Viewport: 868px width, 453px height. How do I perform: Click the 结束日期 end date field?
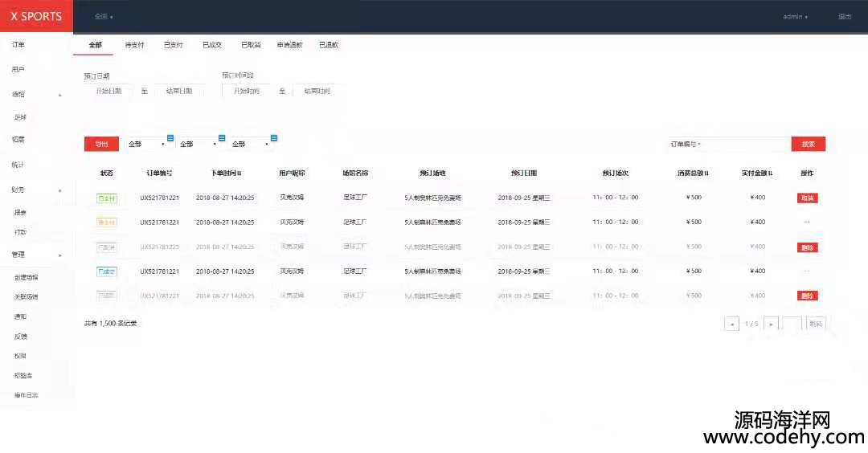178,92
